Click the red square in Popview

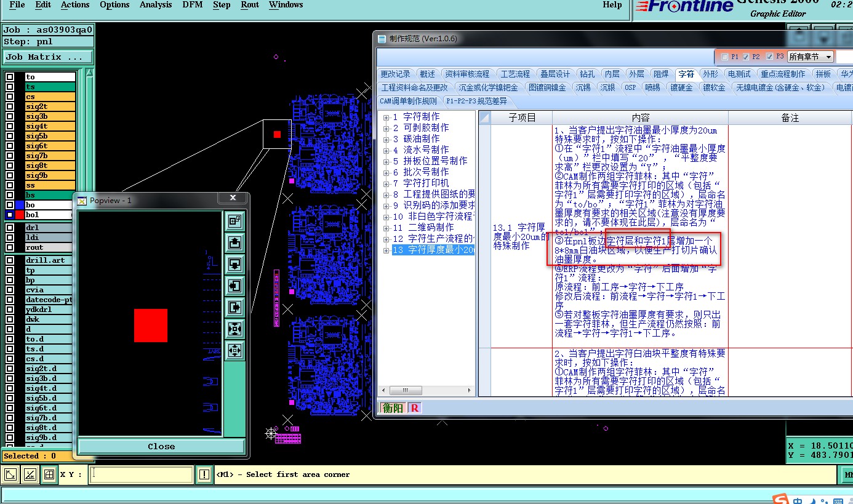(151, 326)
